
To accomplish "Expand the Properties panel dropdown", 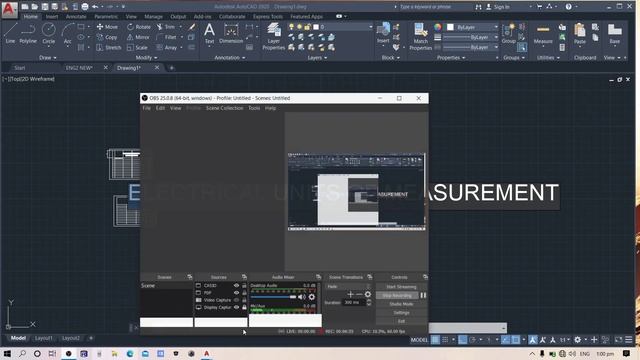I will click(451, 58).
